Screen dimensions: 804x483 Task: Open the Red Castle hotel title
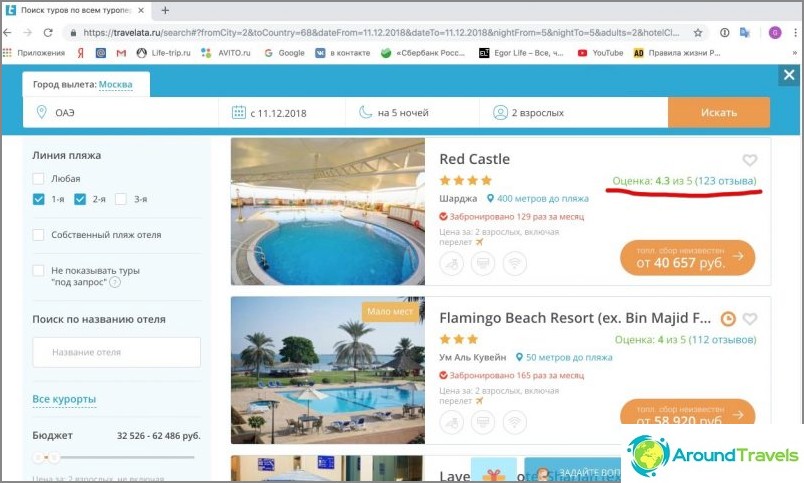pyautogui.click(x=474, y=159)
